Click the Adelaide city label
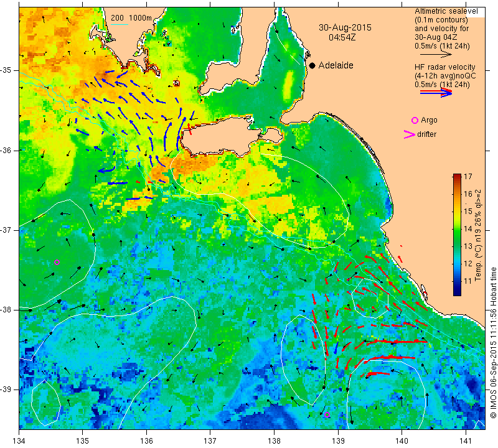Screen dimensions: 498x448 click(x=336, y=65)
